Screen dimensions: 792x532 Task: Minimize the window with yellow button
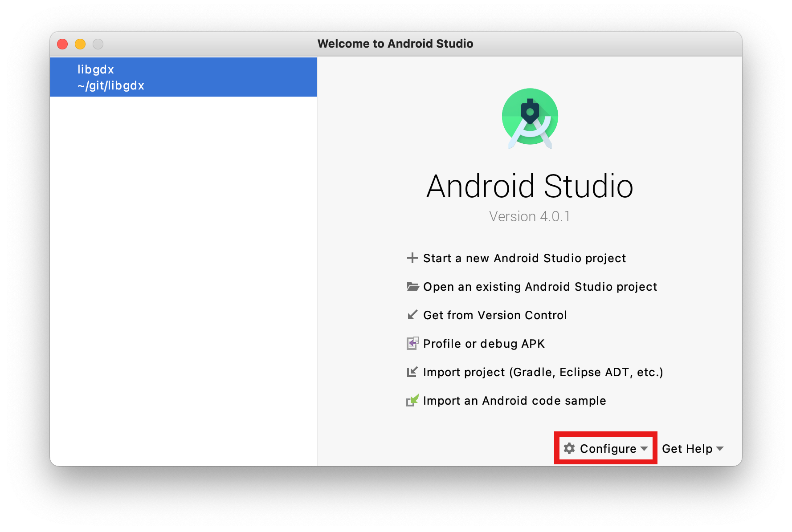tap(80, 44)
